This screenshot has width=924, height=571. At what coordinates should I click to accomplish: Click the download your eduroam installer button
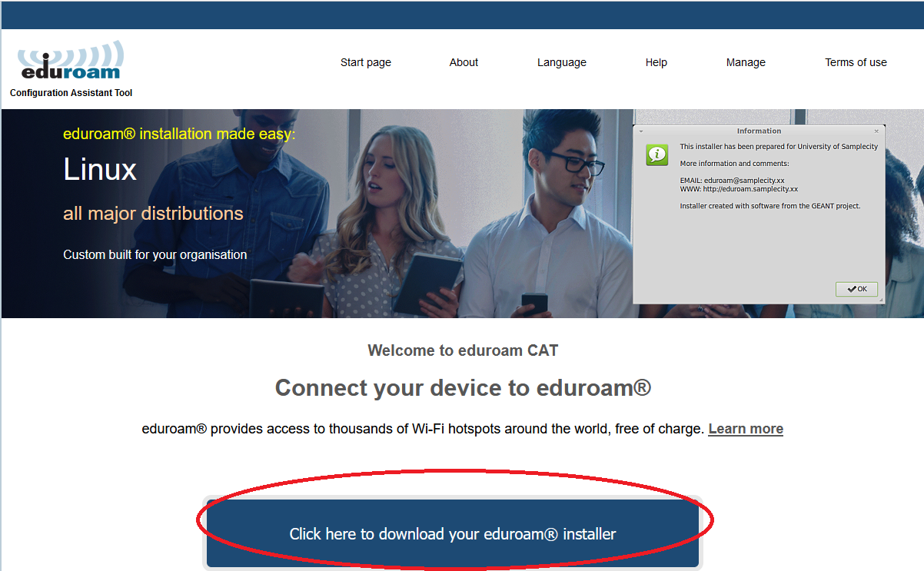(453, 533)
